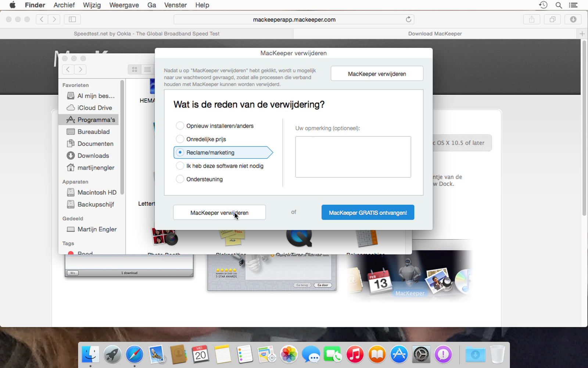
Task: Click 'MacKeeper GRATIS ontvangen!' blue button
Action: coord(368,213)
